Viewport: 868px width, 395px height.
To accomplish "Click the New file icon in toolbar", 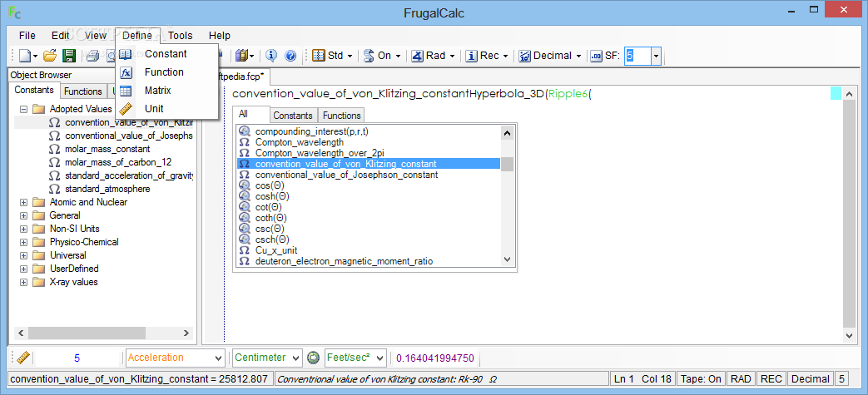I will coord(25,56).
